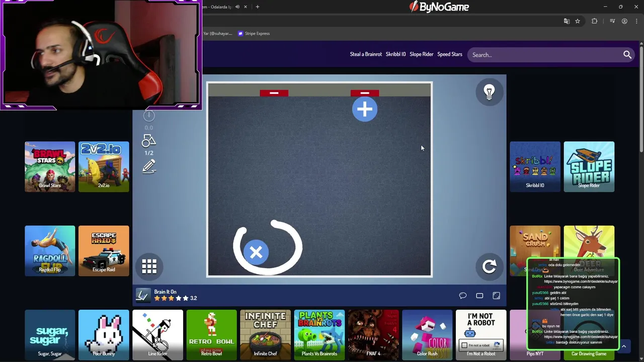Click the Brain It On title text
The width and height of the screenshot is (644, 362).
pos(165,292)
